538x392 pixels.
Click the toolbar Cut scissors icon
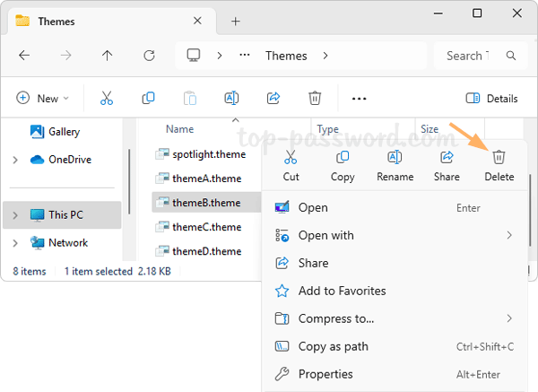[107, 98]
